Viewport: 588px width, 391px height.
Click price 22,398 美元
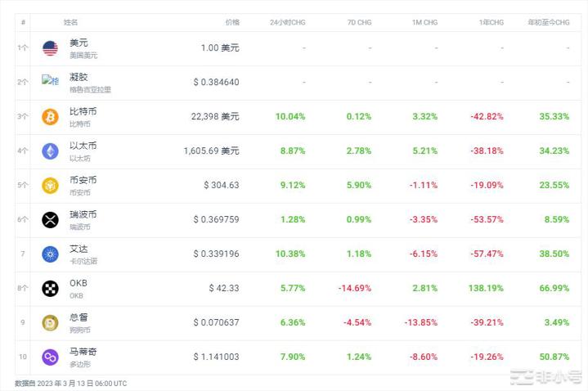coord(215,117)
